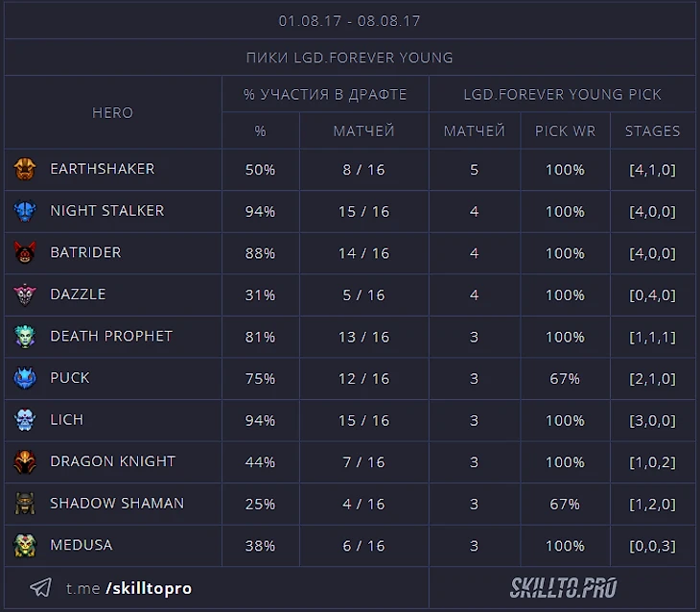Open the t.me/skilltopro link
The image size is (700, 612).
tap(128, 588)
